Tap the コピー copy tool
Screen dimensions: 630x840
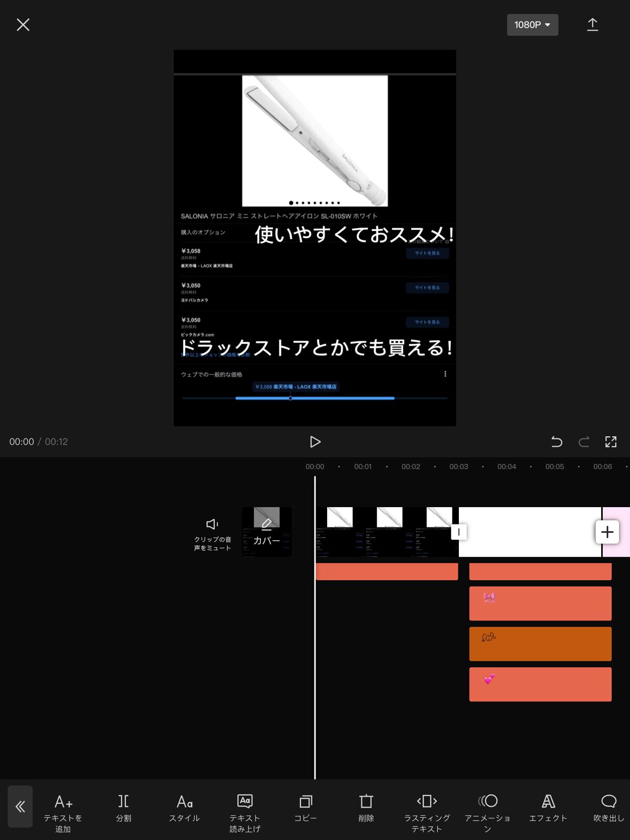point(306,808)
